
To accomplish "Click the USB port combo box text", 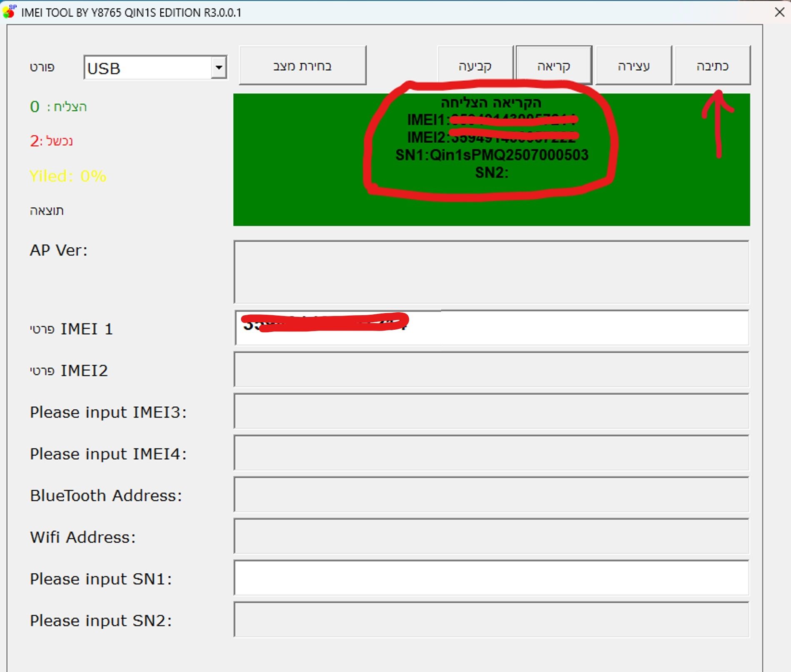I will (148, 68).
